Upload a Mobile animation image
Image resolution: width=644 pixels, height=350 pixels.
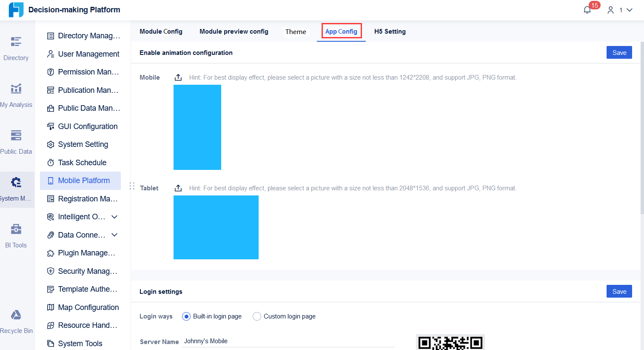point(178,77)
